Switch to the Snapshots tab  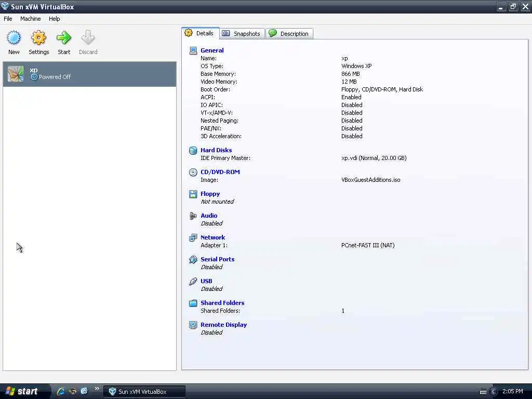(242, 34)
